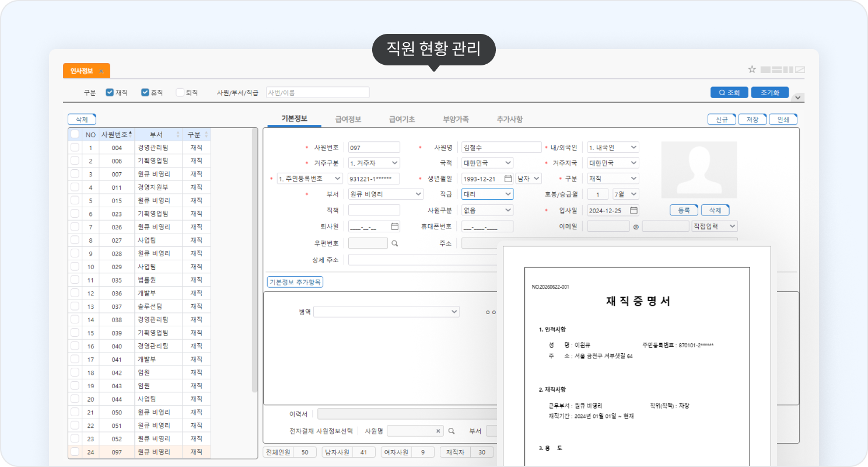Click the 사원명 search magnifier at bottom
Image resolution: width=868 pixels, height=467 pixels.
pyautogui.click(x=451, y=431)
